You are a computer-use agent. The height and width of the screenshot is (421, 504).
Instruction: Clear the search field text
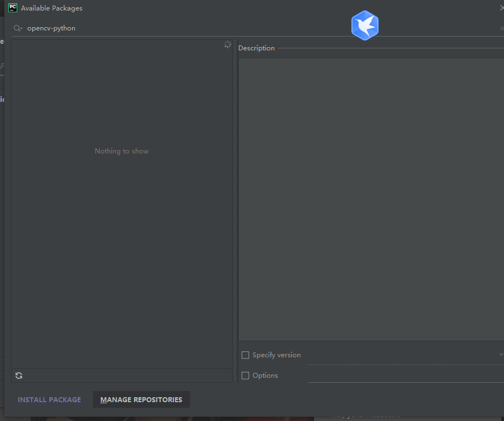[502, 28]
